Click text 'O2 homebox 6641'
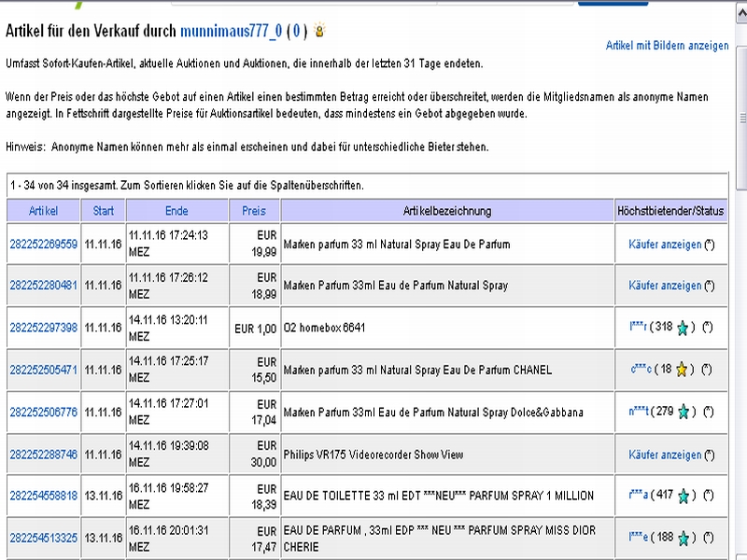This screenshot has height=560, width=747. (324, 328)
